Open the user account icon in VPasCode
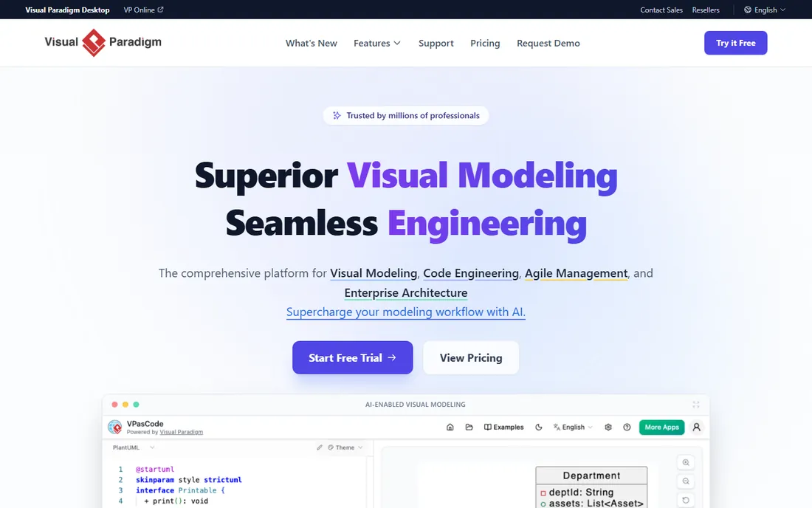Viewport: 812px width, 508px height. pyautogui.click(x=697, y=428)
